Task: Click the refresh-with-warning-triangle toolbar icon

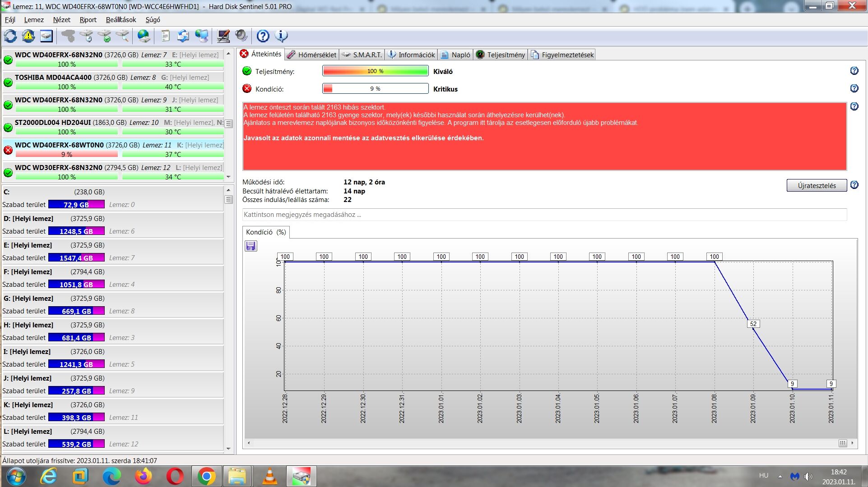Action: (x=28, y=36)
